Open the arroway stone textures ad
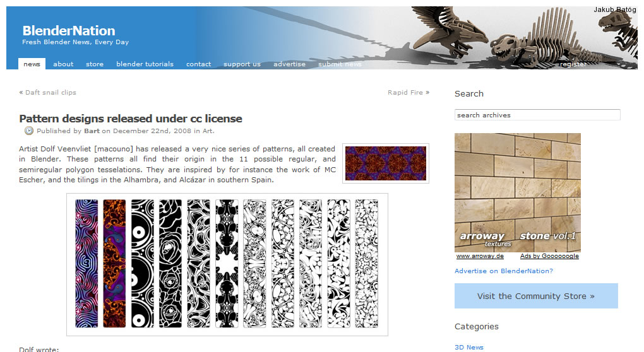The width and height of the screenshot is (644, 352). tap(518, 192)
